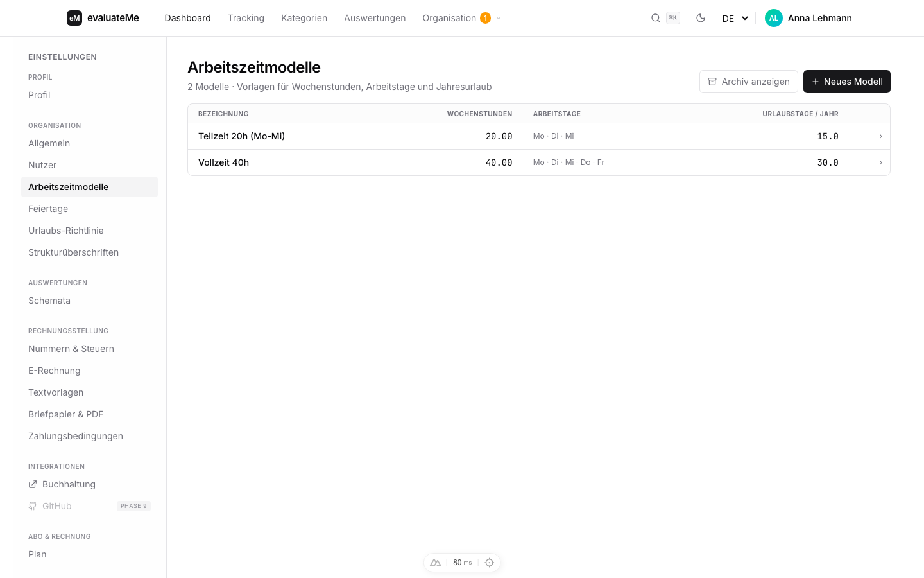Open the Tracking menu item

click(246, 18)
